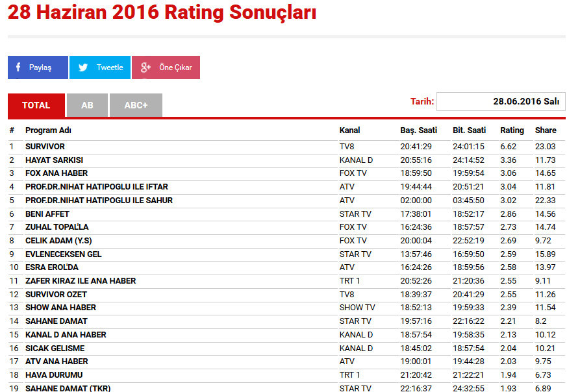Click the Google Plus icon

145,67
